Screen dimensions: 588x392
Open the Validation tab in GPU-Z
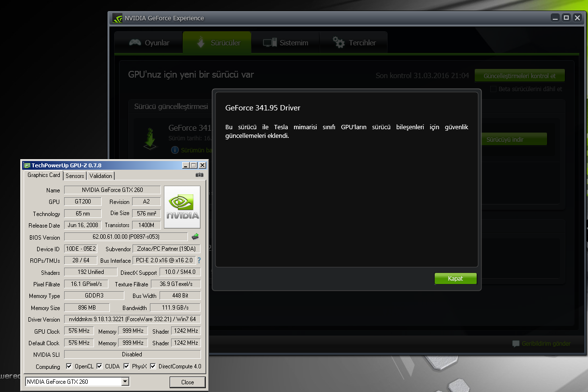101,176
